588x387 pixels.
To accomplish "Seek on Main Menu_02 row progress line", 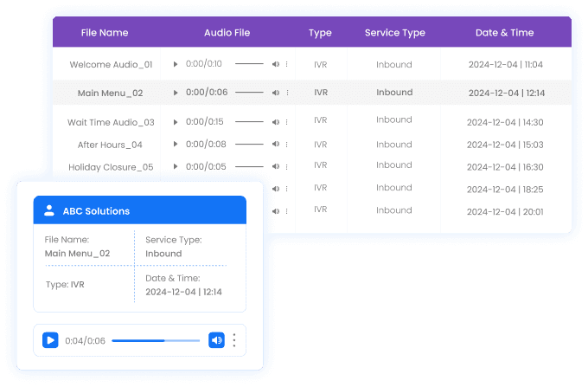I will pos(249,93).
